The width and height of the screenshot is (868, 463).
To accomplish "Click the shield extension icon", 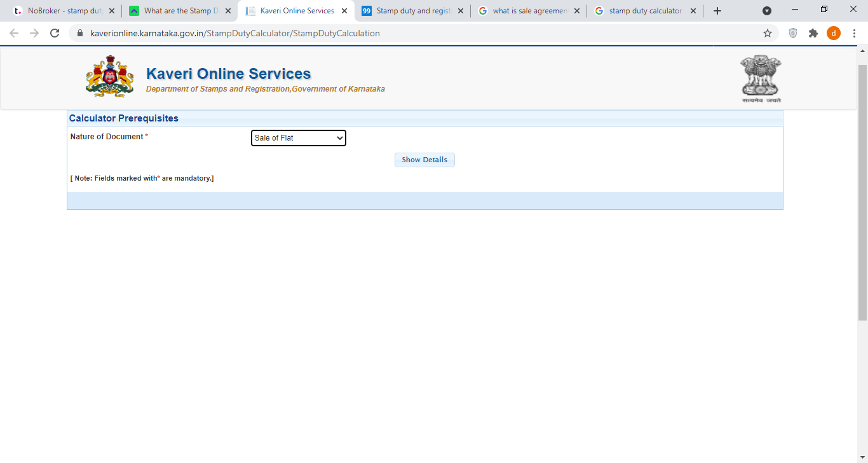I will (792, 33).
